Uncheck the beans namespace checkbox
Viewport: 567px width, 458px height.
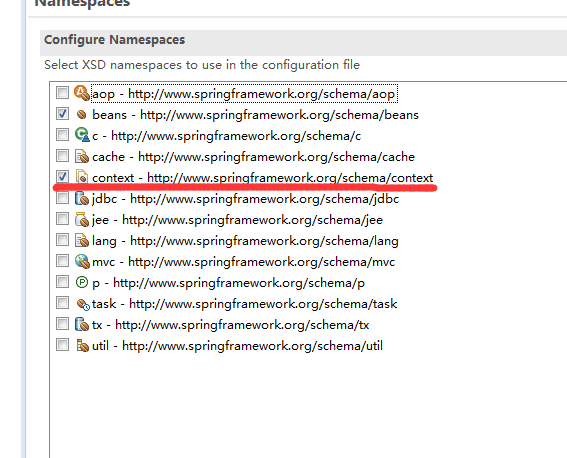point(63,114)
